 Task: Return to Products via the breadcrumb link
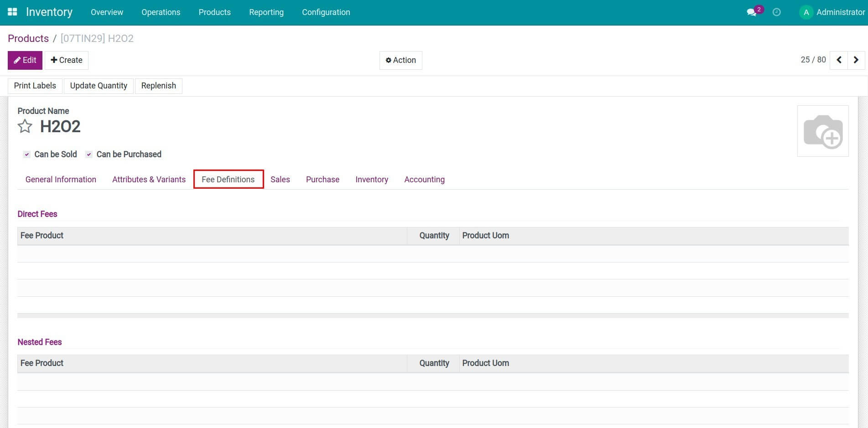point(28,38)
